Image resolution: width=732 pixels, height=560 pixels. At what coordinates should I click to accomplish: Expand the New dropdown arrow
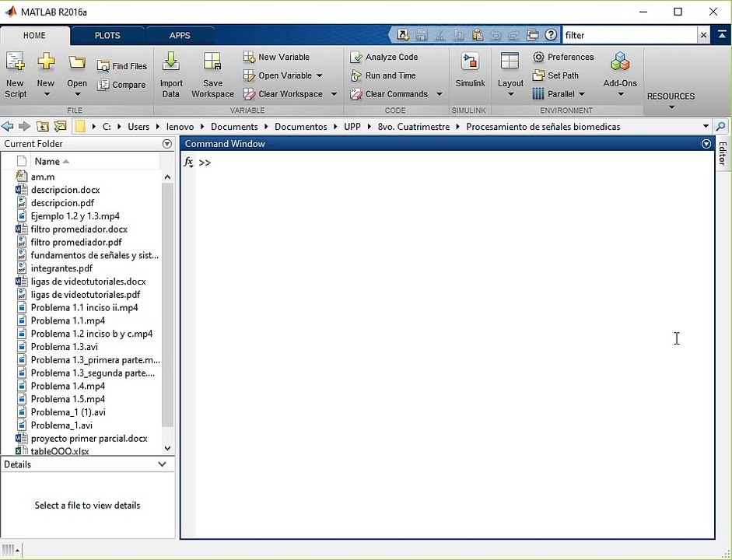point(46,94)
